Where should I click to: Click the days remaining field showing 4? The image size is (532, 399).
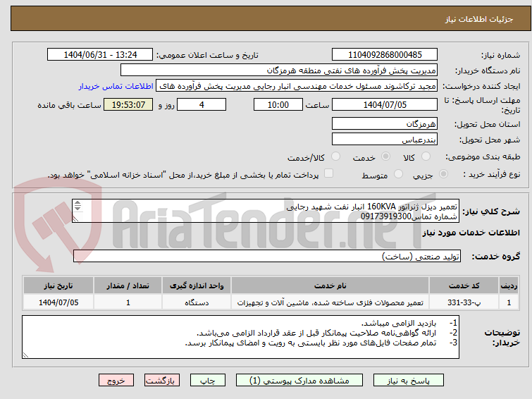pyautogui.click(x=202, y=104)
